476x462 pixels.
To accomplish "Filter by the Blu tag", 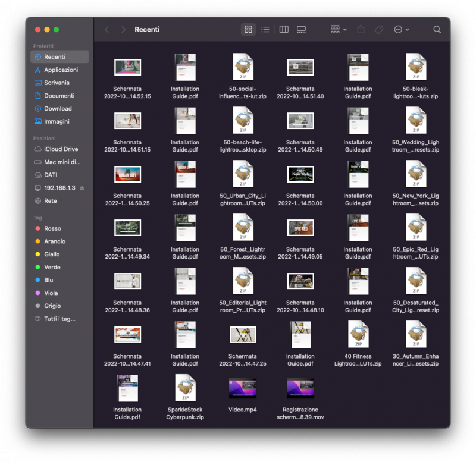I will (60, 280).
